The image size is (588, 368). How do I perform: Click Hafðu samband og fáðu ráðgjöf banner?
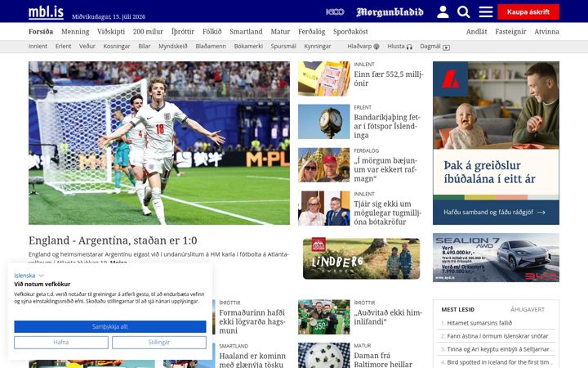pyautogui.click(x=496, y=212)
